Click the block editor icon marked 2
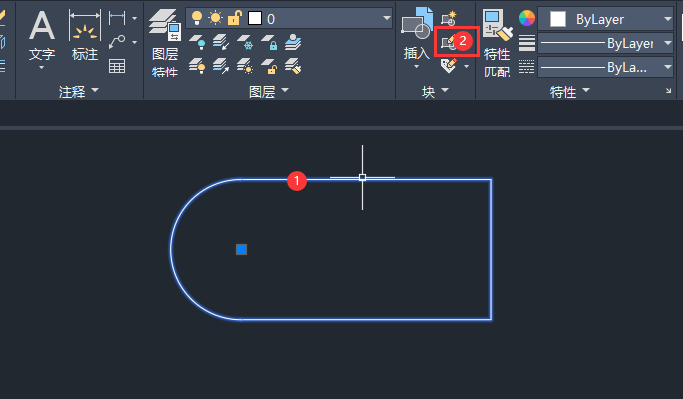Viewport: 683px width, 399px height. pyautogui.click(x=456, y=42)
